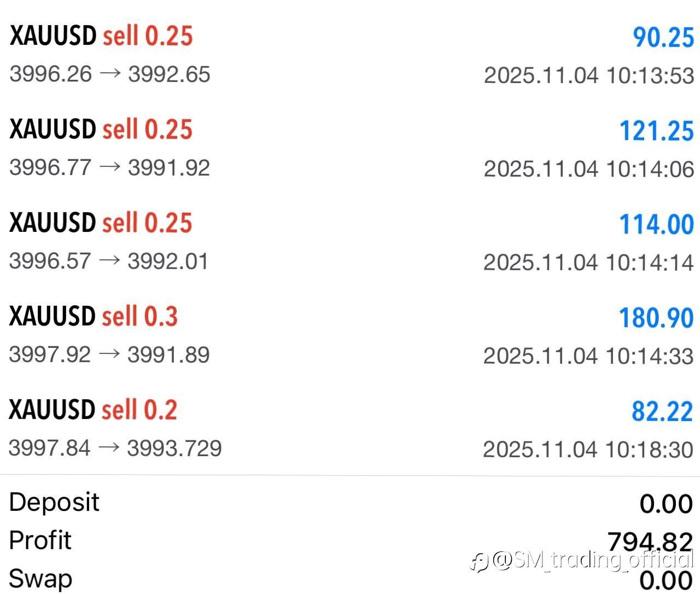The image size is (700, 594).
Task: Click the timestamp 2025.11.04 10:14:06
Action: click(589, 169)
